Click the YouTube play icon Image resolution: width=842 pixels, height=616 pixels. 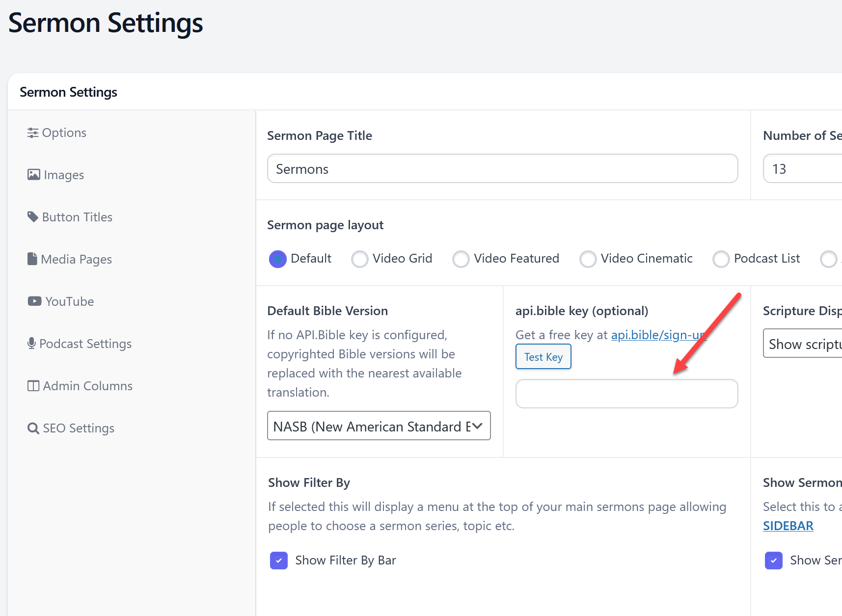pyautogui.click(x=34, y=301)
